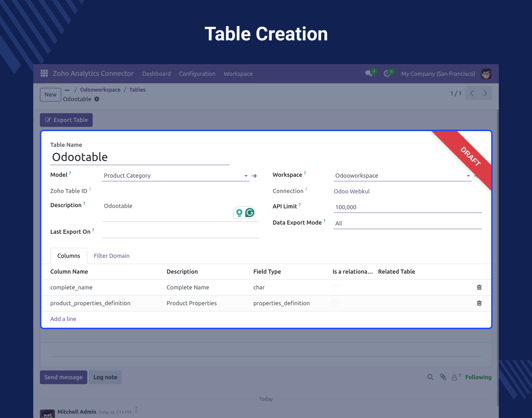The height and width of the screenshot is (418, 532).
Task: Click the Complete Name description cell
Action: (188, 287)
